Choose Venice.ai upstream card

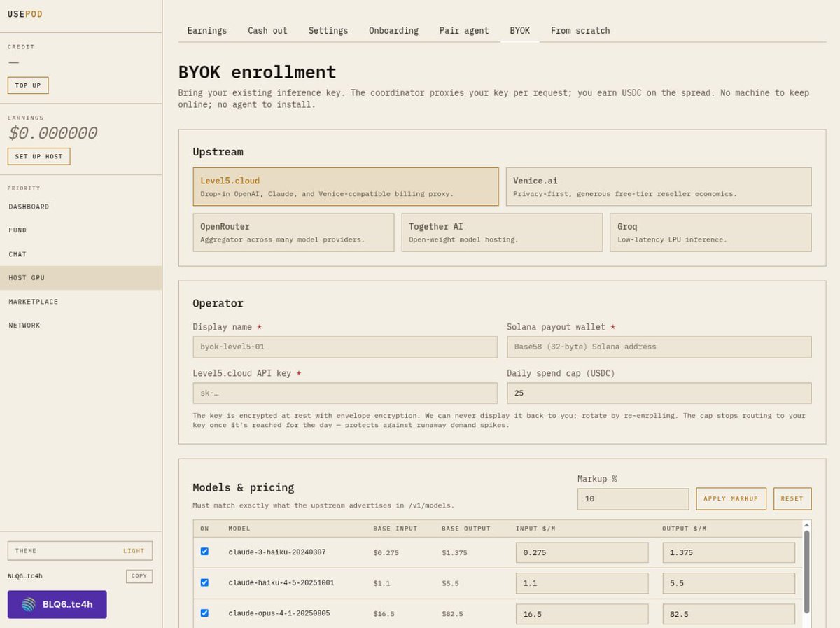(x=659, y=186)
